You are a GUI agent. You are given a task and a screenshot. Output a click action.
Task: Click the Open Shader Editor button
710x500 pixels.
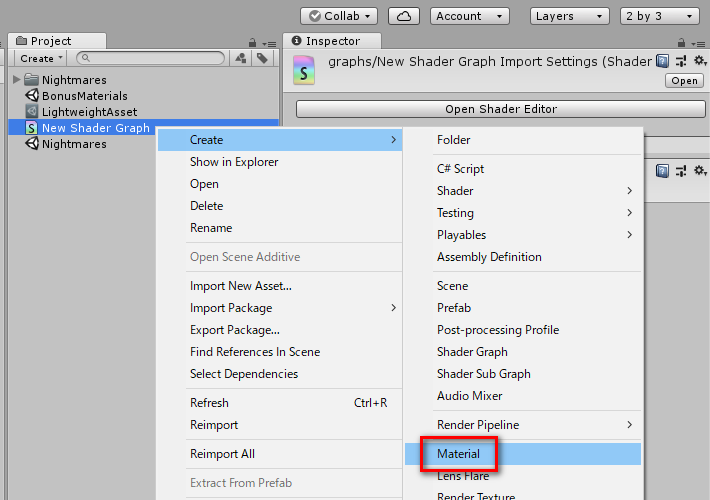pyautogui.click(x=501, y=109)
